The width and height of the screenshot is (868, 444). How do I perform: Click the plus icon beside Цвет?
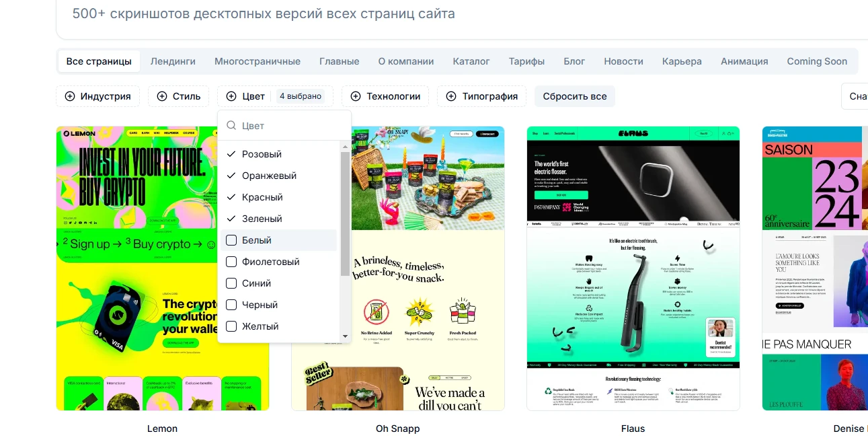click(x=231, y=96)
